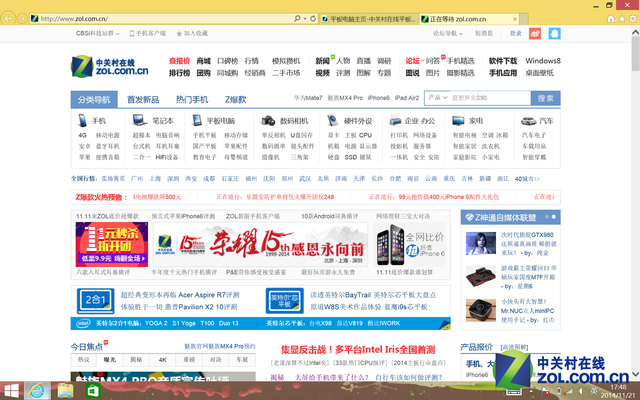Select the 曝光 tab under 今日焦点
This screenshot has width=640, height=400.
pyautogui.click(x=109, y=358)
